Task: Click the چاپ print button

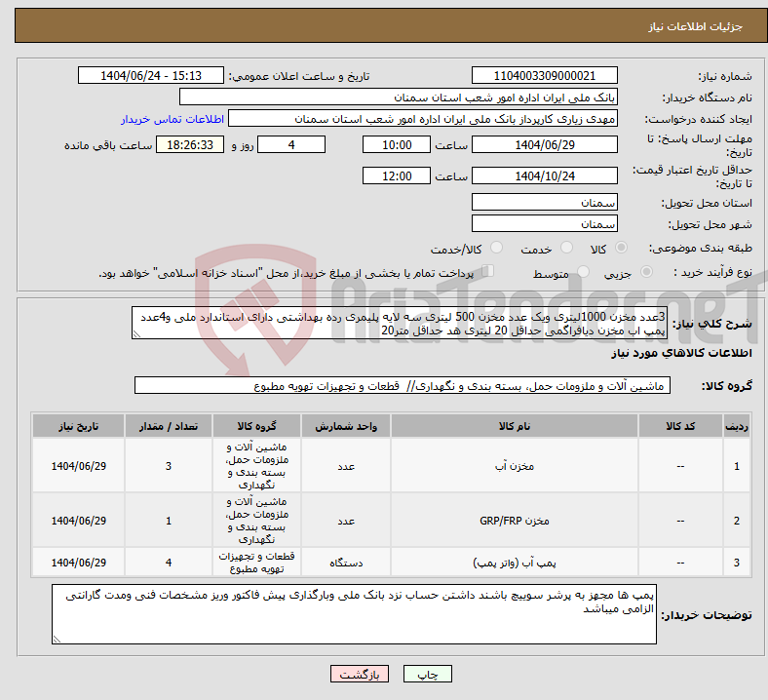Action: (x=428, y=674)
